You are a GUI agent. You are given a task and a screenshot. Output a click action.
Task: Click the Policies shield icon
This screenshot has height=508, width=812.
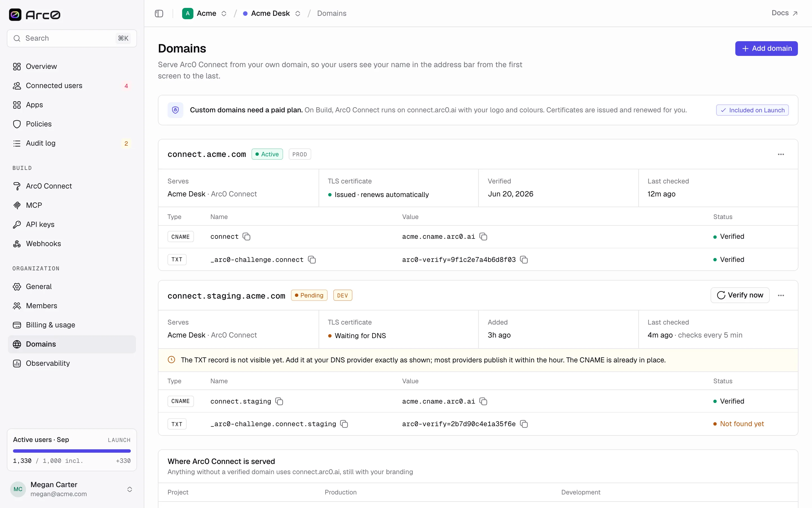point(17,124)
